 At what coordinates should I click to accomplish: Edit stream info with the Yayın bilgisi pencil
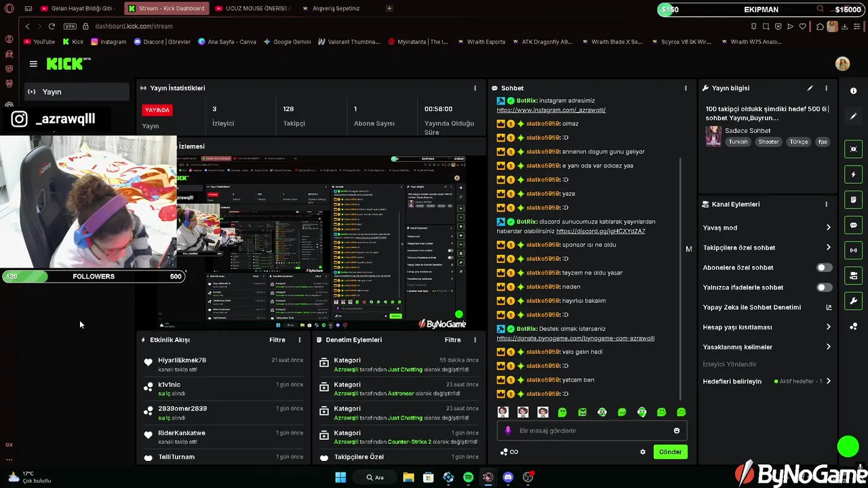[x=810, y=88]
